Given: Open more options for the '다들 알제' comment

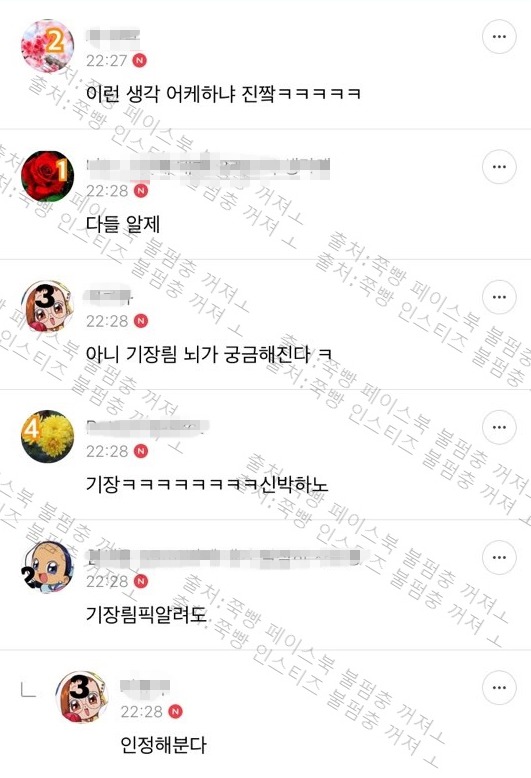Looking at the screenshot, I should pyautogui.click(x=499, y=167).
